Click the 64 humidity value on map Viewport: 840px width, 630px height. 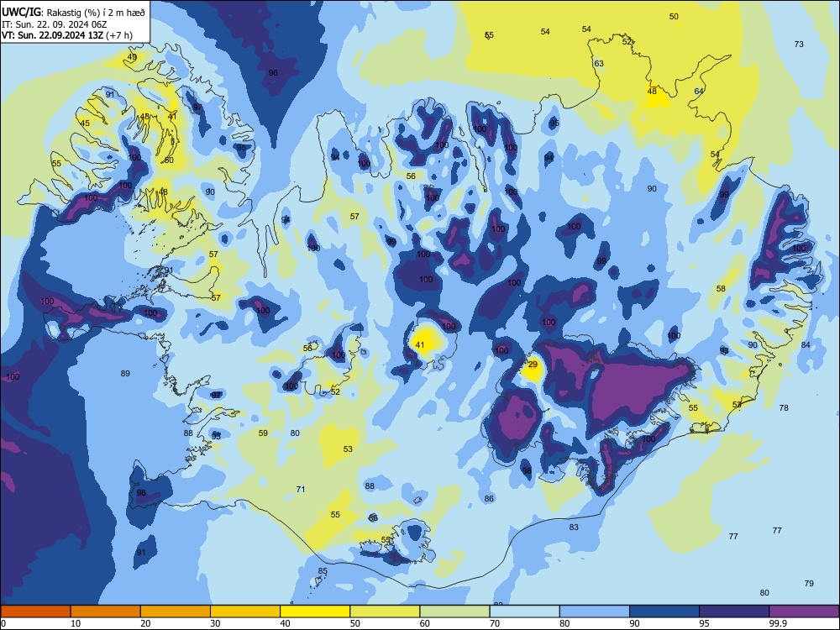click(x=699, y=91)
